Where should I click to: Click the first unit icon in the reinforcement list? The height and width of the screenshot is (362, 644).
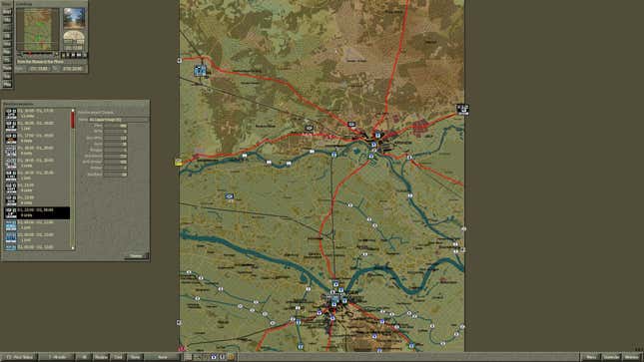pos(11,114)
